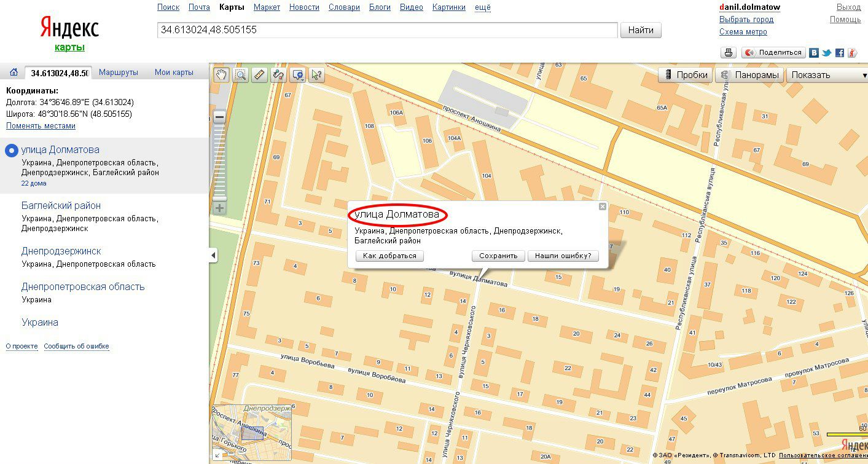Open Почта in the top navigation

pyautogui.click(x=200, y=7)
